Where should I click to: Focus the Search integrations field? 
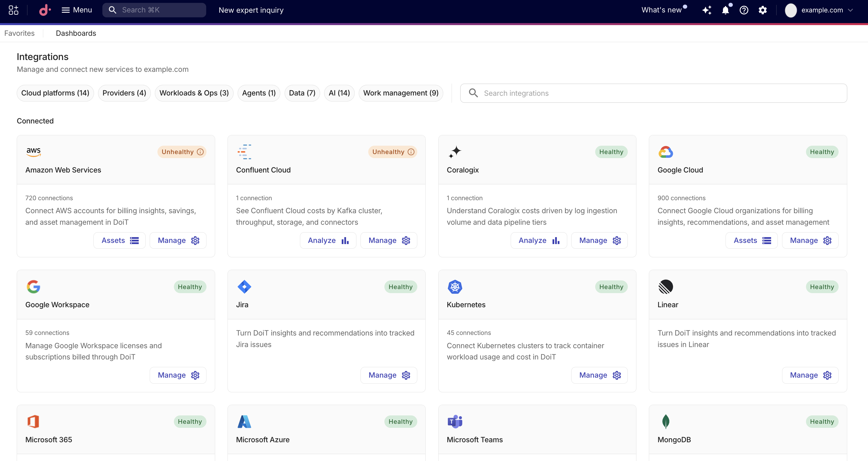click(653, 93)
